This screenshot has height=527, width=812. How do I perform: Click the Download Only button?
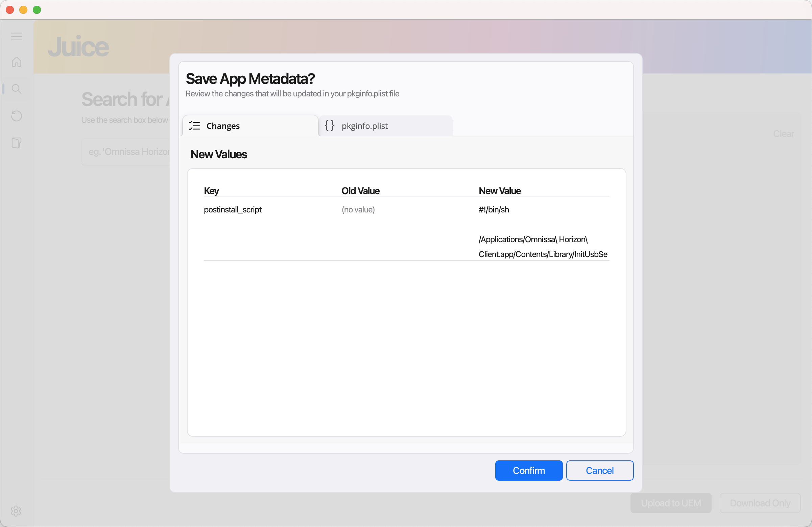click(760, 503)
